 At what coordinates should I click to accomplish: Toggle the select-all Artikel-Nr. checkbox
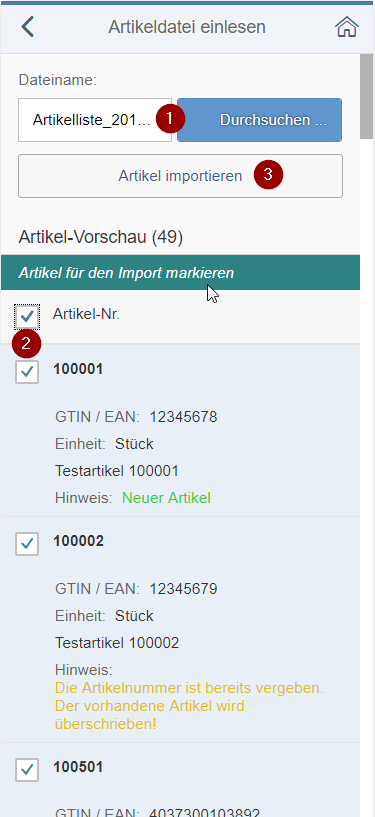pyautogui.click(x=27, y=316)
